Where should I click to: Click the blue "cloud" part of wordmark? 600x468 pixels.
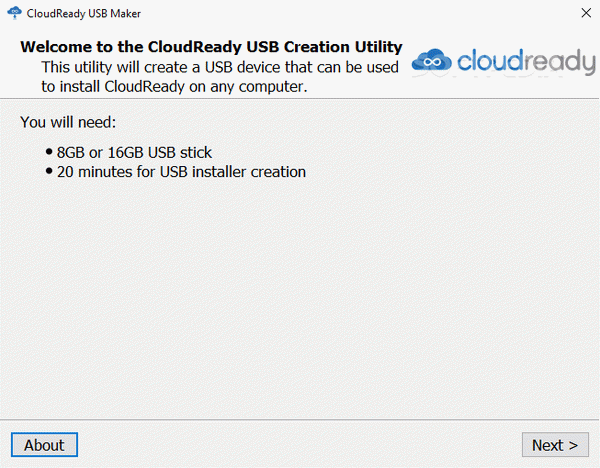(x=489, y=60)
